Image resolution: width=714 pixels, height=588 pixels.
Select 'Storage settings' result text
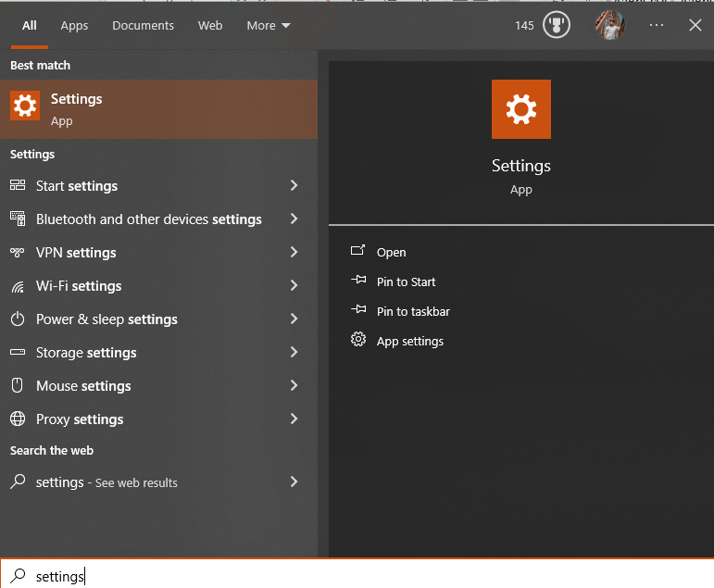click(86, 353)
